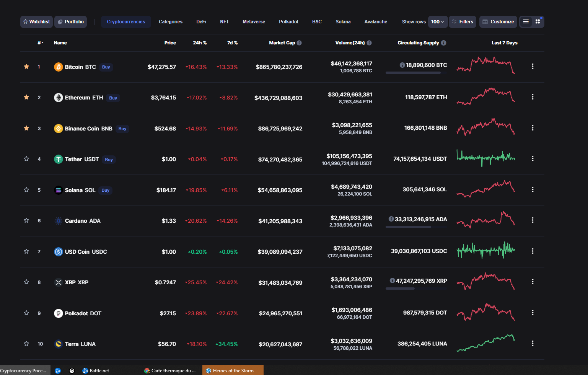This screenshot has height=375, width=588.
Task: Click the XRP coin logo icon
Action: click(x=59, y=282)
